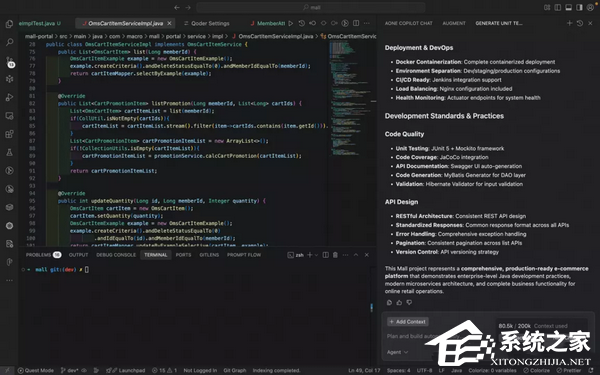Image resolution: width=600 pixels, height=375 pixels.
Task: Switch to the Debug Console tab
Action: point(116,255)
